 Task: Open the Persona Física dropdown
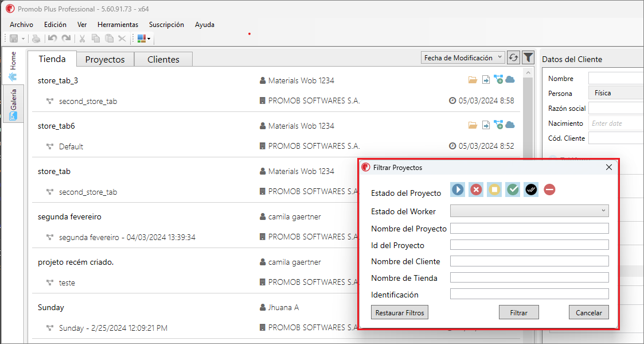[x=616, y=93]
